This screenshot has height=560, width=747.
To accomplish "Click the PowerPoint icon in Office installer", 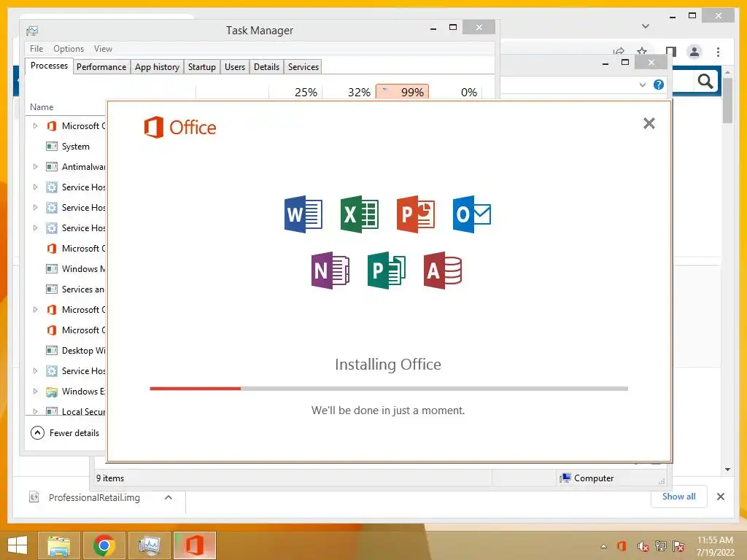I will pos(415,214).
